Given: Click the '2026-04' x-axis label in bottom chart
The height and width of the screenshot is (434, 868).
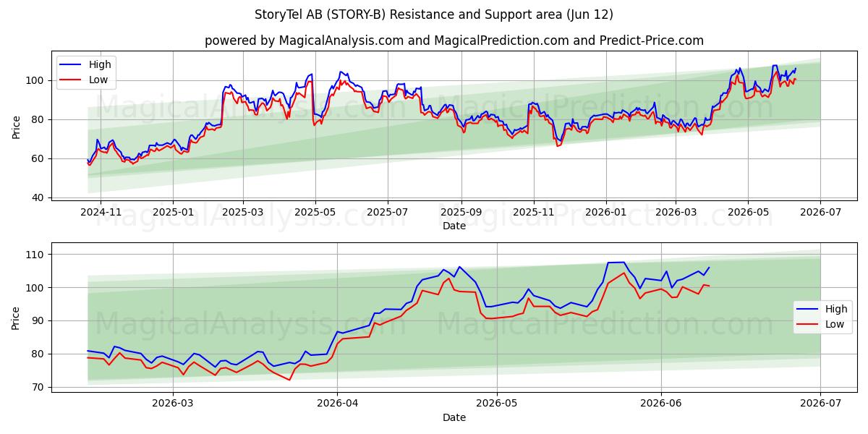Looking at the screenshot, I should pos(338,404).
